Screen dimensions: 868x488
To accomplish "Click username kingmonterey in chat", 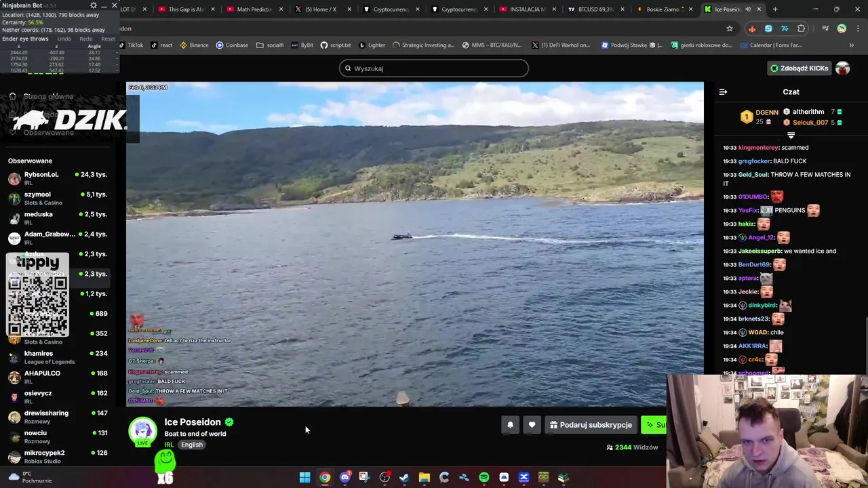I will coord(758,148).
